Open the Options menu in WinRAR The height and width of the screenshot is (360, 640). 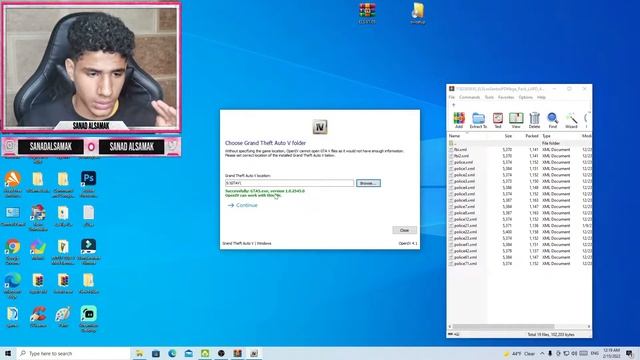[525, 97]
